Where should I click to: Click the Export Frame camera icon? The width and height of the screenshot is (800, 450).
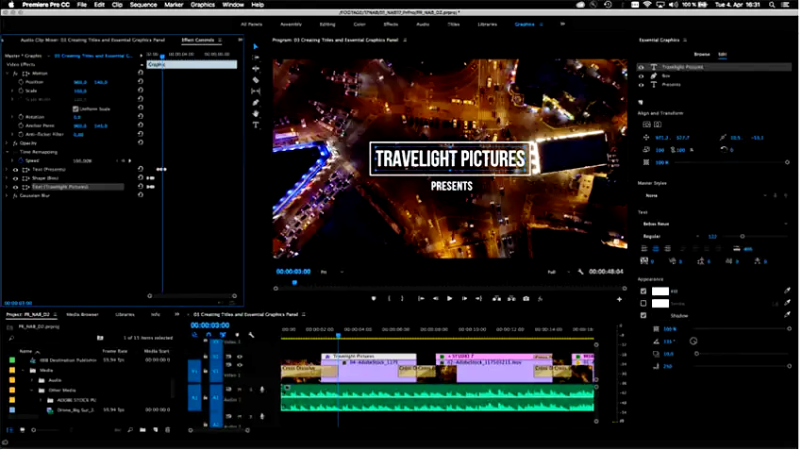526,298
